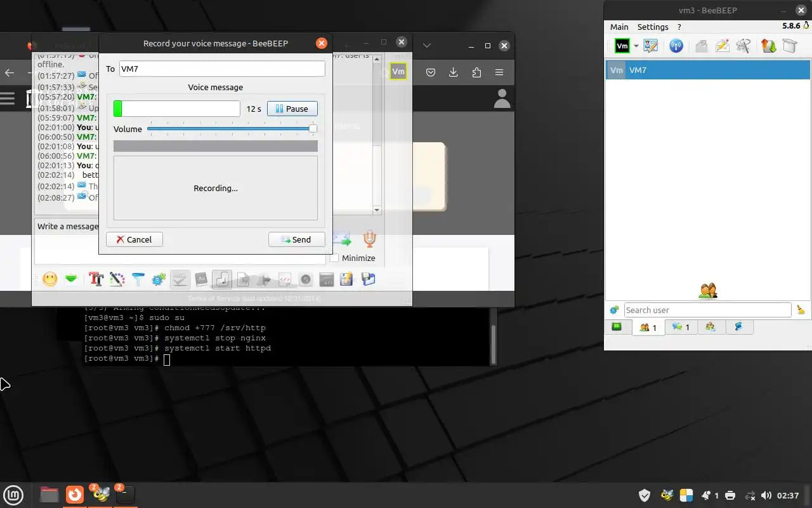The height and width of the screenshot is (508, 812).
Task: Click the blue funnel filter icon
Action: pos(138,279)
